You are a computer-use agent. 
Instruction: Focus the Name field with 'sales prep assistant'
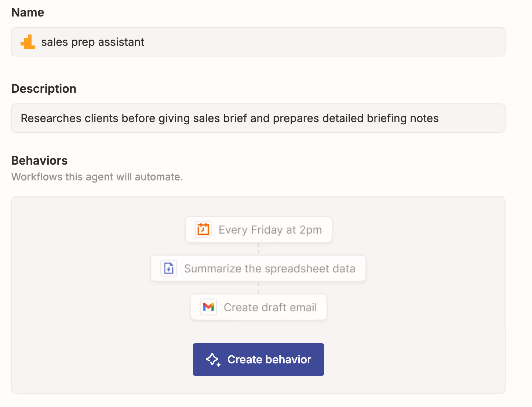pyautogui.click(x=258, y=42)
